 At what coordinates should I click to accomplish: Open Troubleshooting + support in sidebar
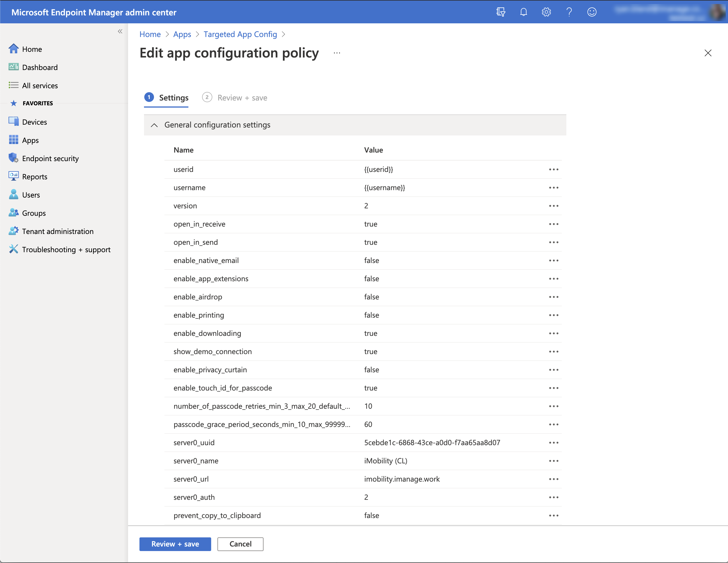(66, 250)
